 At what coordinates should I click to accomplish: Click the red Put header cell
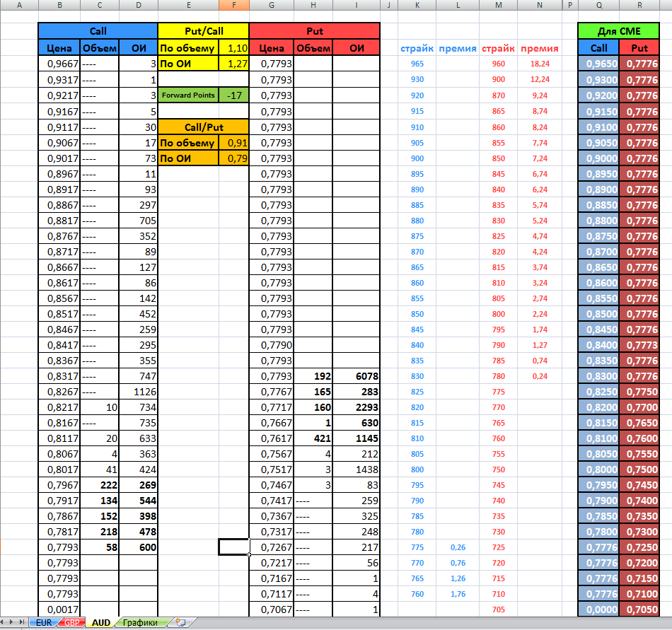[315, 31]
